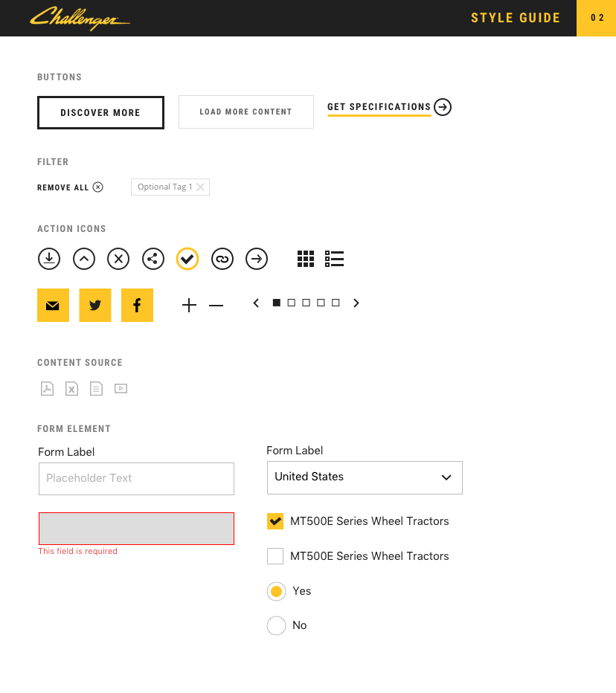
Task: Click the plus expand icon
Action: tap(189, 306)
